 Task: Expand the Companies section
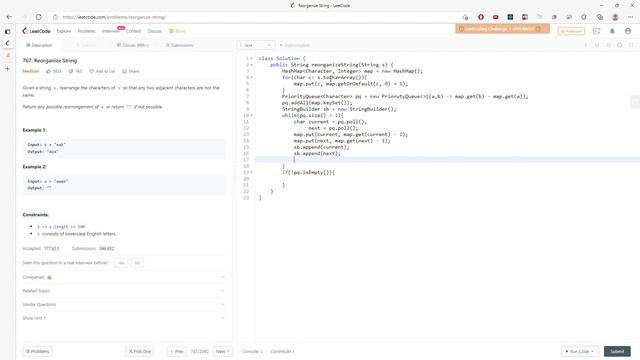click(123, 277)
